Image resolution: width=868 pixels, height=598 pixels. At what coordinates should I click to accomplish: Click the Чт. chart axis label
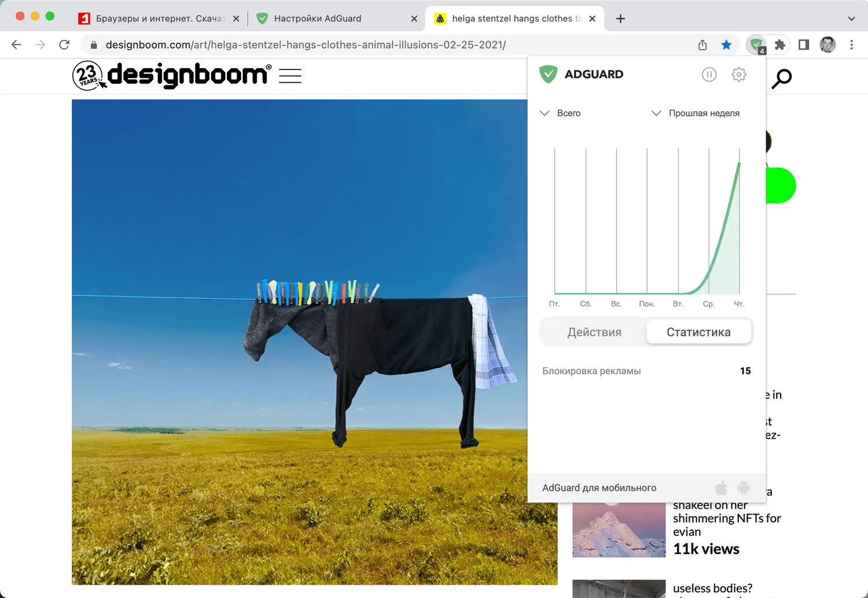(739, 304)
